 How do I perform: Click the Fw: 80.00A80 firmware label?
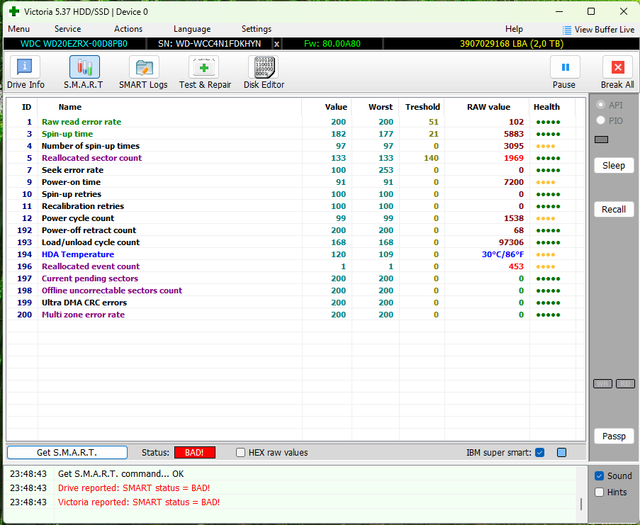(x=332, y=44)
